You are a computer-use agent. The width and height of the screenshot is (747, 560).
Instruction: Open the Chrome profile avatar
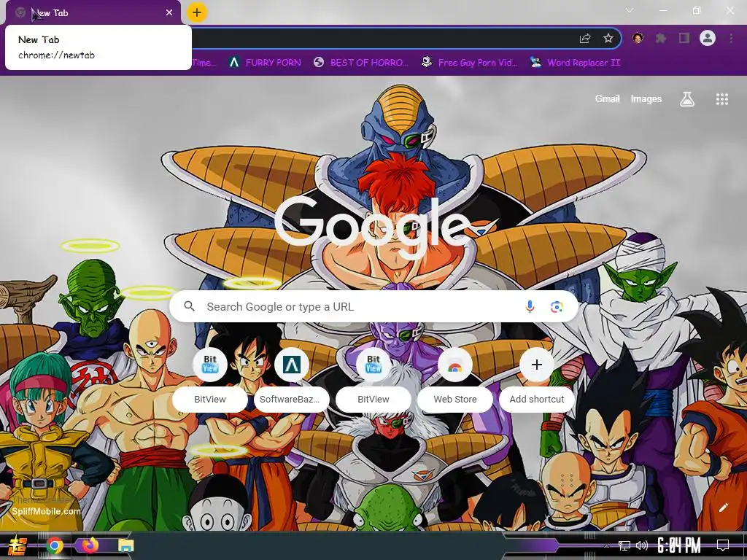tap(708, 38)
